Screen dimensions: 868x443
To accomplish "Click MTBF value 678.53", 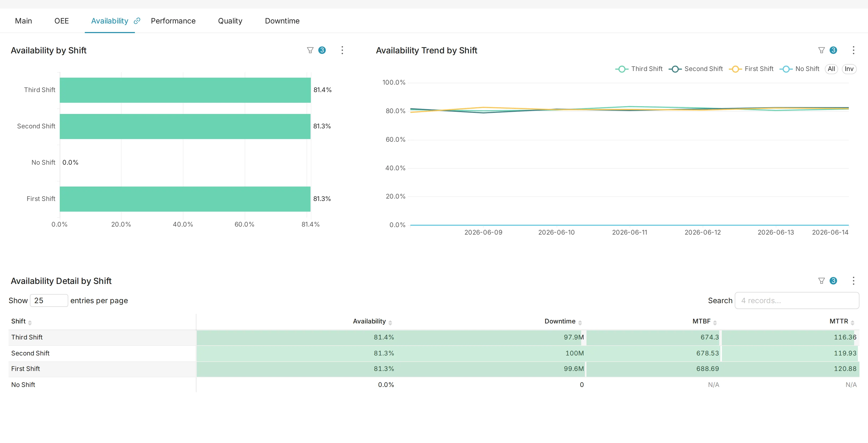I will tap(707, 353).
